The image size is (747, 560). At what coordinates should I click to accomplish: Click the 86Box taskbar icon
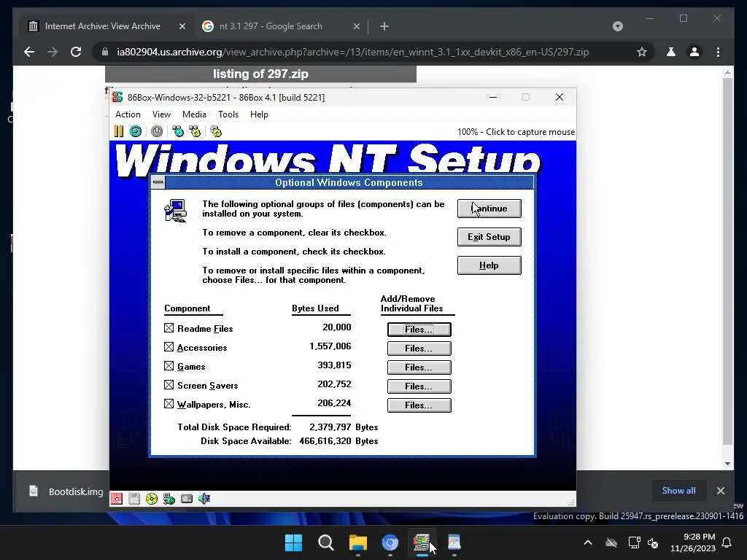[x=422, y=542]
